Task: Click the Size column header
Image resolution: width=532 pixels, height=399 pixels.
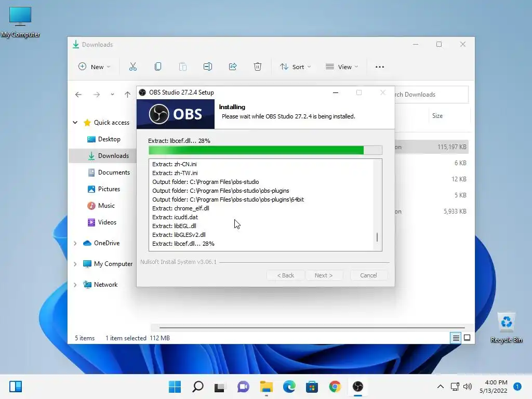Action: (437, 116)
